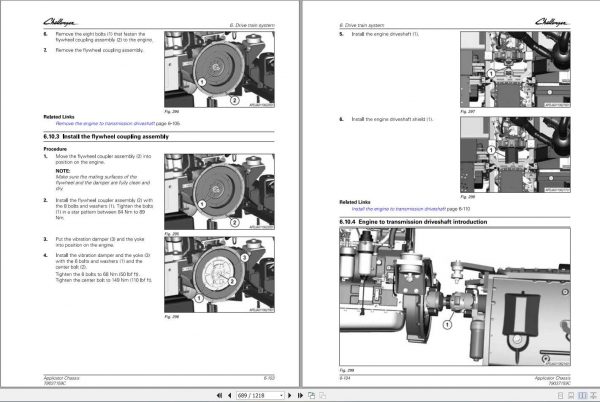This screenshot has height=402, width=600.
Task: Go to the next page
Action: click(x=290, y=395)
